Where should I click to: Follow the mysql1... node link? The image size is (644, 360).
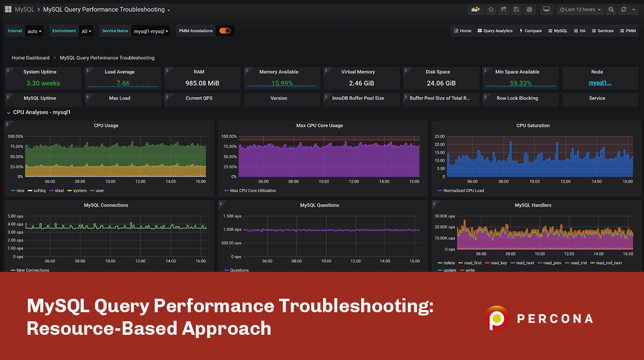coord(599,83)
